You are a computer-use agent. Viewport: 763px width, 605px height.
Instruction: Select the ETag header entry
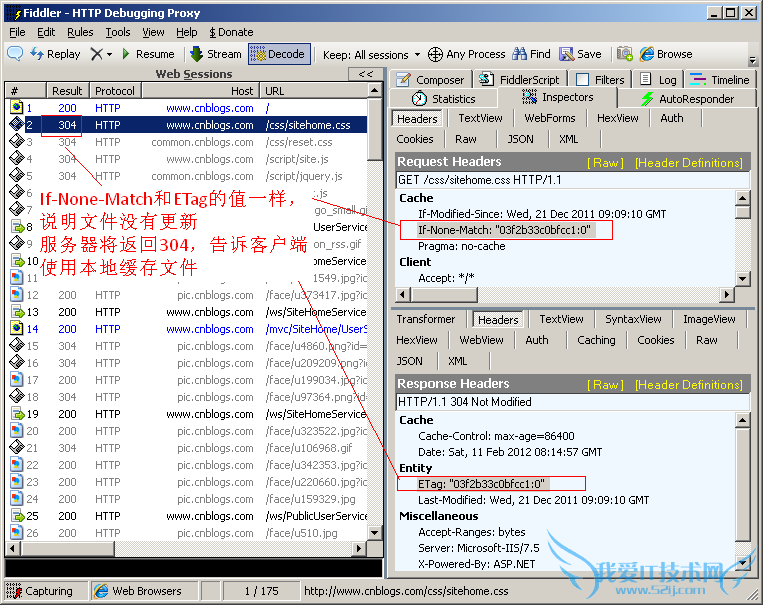coord(481,484)
